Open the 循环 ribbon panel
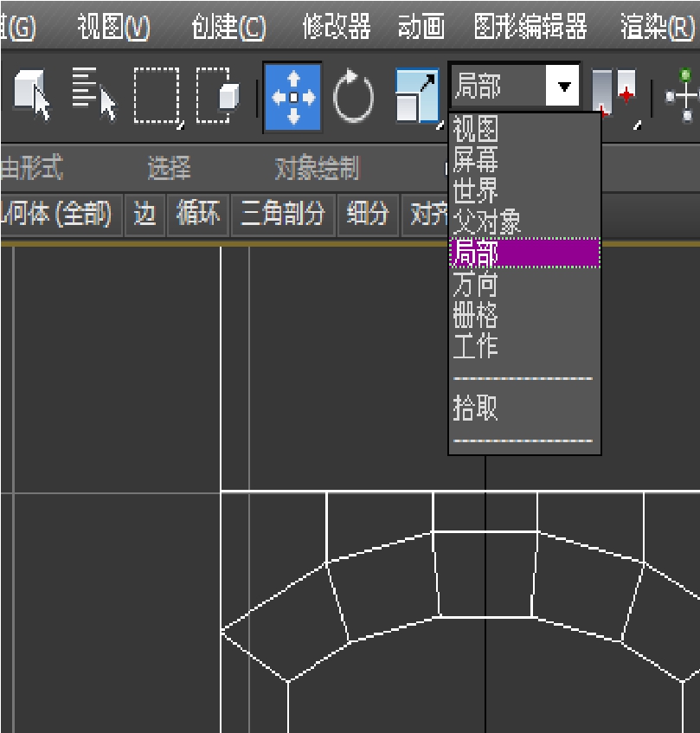Screen dimensions: 700x733 (198, 215)
